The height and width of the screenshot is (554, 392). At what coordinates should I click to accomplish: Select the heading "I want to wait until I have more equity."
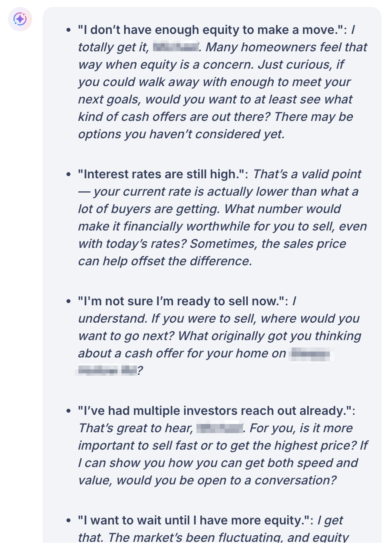pyautogui.click(x=195, y=521)
